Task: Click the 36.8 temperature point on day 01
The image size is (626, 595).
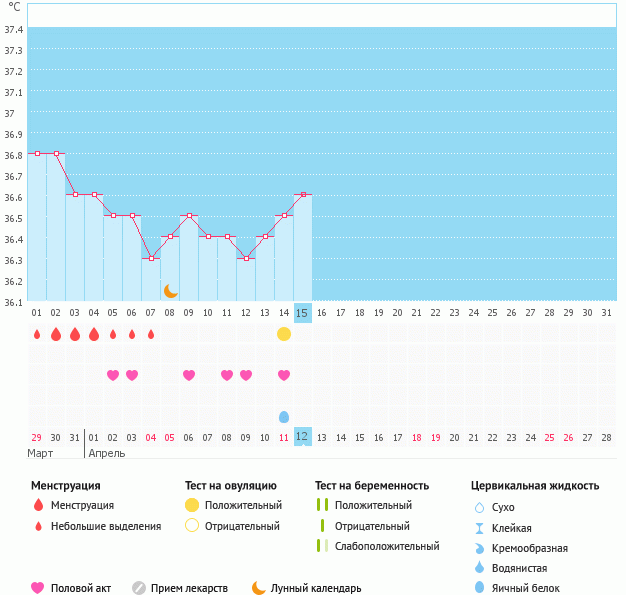Action: tap(37, 153)
